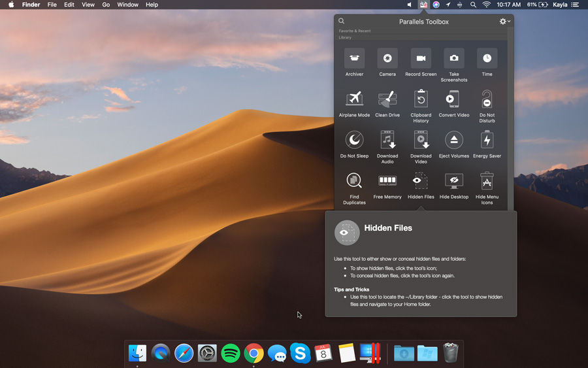The height and width of the screenshot is (368, 588).
Task: Open Parallels Toolbox settings gear dropdown
Action: (x=505, y=22)
